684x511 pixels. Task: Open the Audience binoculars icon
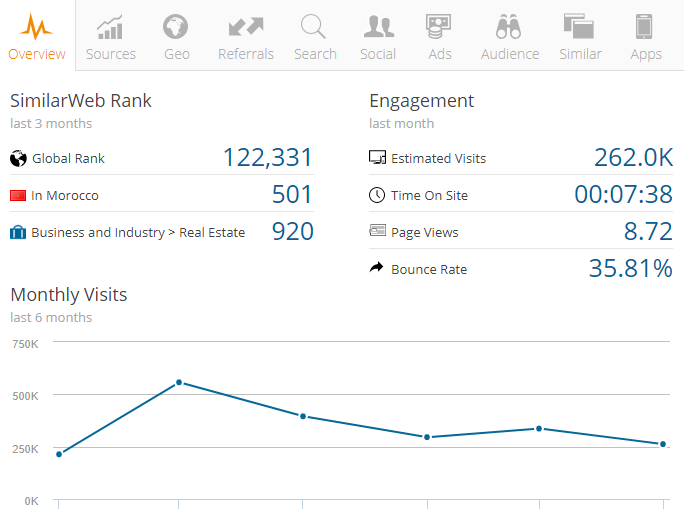509,26
